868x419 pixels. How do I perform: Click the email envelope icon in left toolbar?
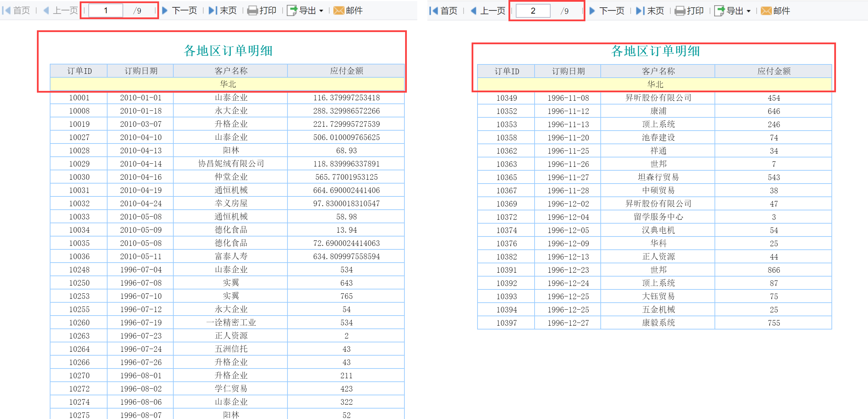[x=339, y=11]
